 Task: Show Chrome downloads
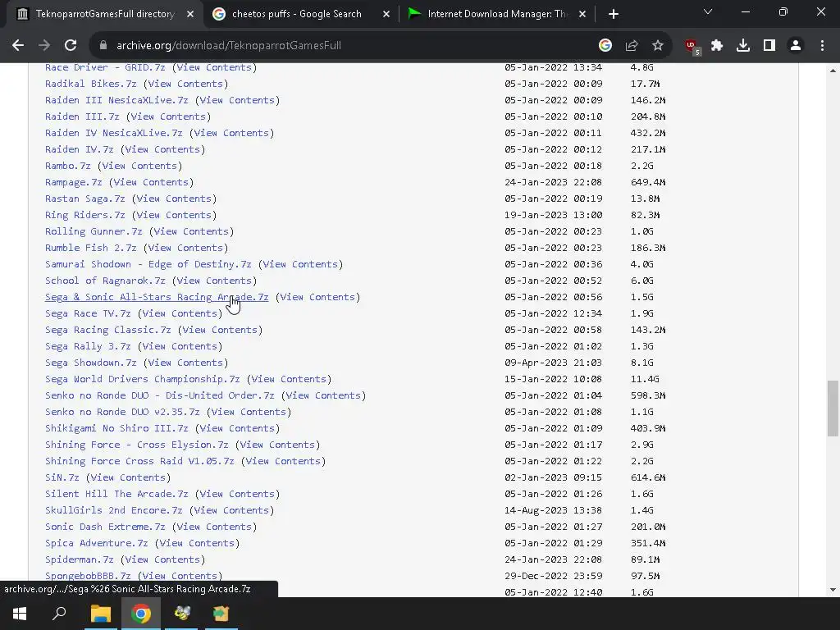743,46
